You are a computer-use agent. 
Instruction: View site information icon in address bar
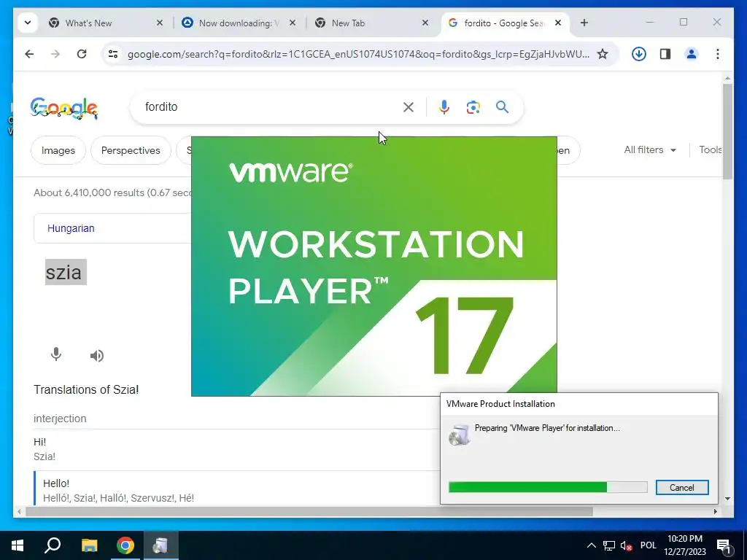pos(113,54)
